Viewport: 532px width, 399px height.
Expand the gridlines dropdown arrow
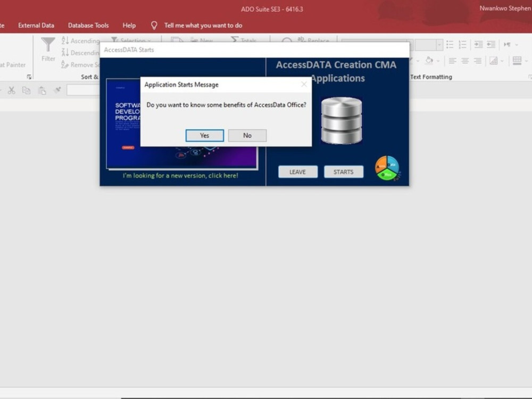502,61
